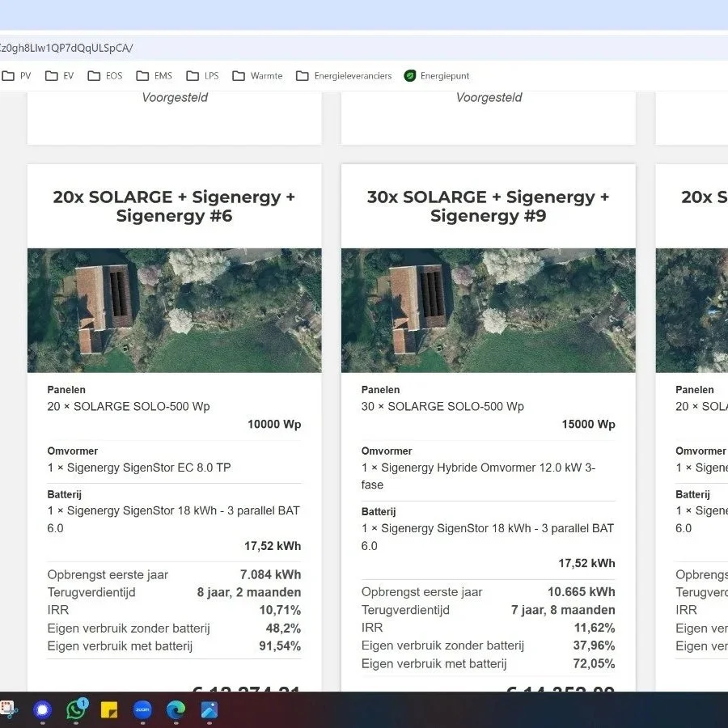The image size is (728, 728).
Task: Click '7 jaar, 8 maanden' payback value
Action: 563,610
